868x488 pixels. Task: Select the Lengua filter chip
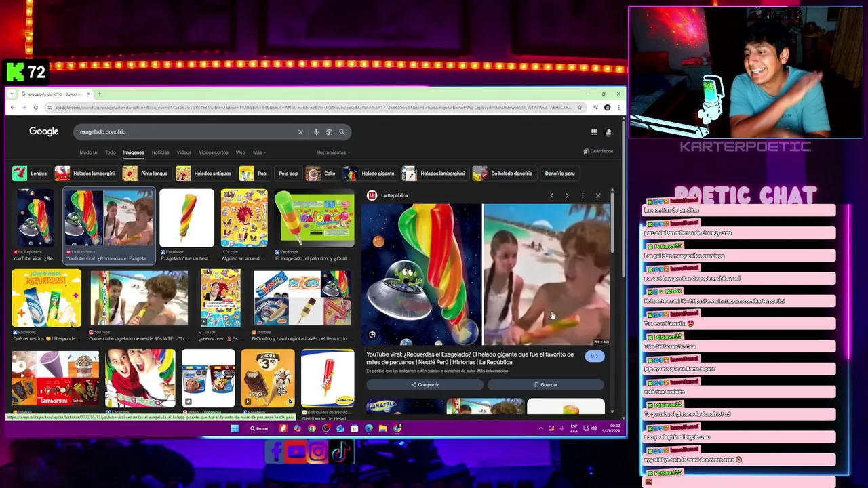pyautogui.click(x=30, y=174)
